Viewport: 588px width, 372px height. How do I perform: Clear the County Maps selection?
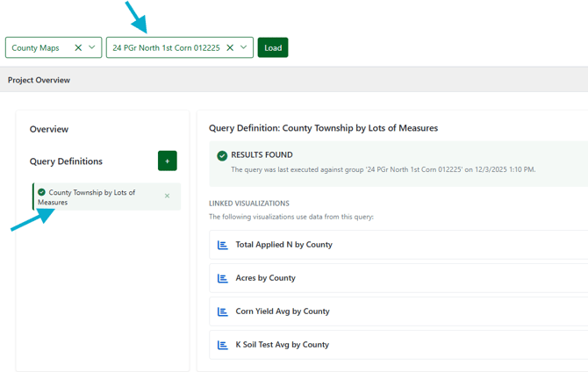tap(77, 47)
